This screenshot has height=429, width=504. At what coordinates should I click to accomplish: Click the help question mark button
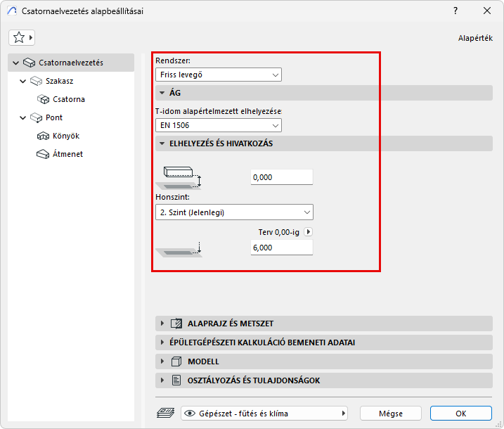click(455, 11)
